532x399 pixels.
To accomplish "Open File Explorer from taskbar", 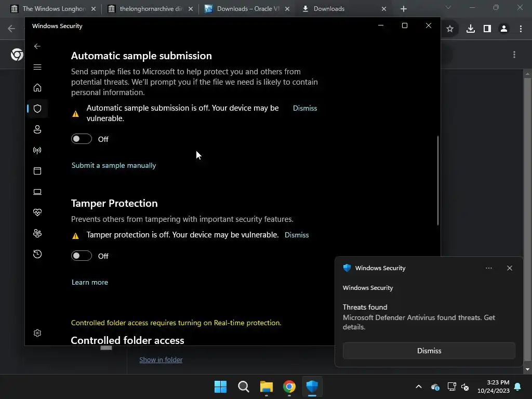I will click(267, 387).
